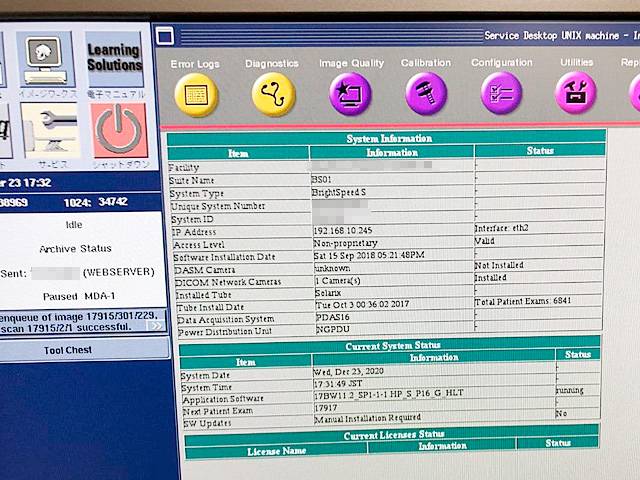Click the Idle status text

tap(74, 224)
